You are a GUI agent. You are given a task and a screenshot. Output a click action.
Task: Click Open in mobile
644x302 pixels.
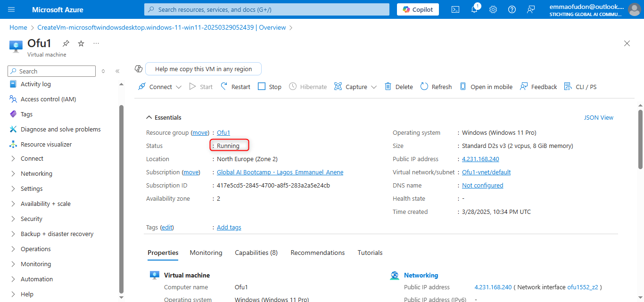[x=486, y=87]
